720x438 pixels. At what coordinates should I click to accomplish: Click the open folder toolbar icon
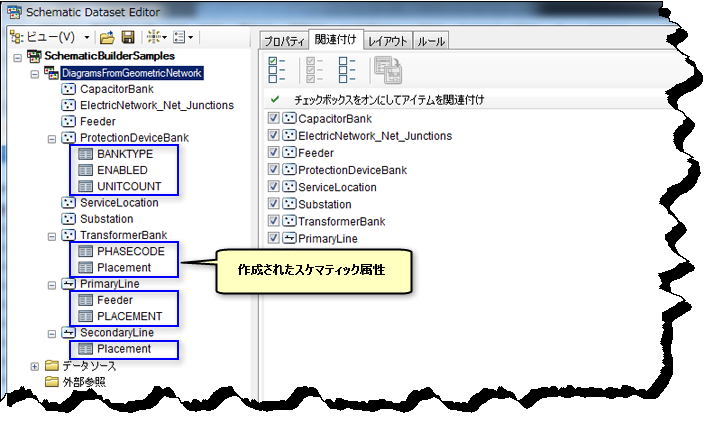[x=107, y=37]
